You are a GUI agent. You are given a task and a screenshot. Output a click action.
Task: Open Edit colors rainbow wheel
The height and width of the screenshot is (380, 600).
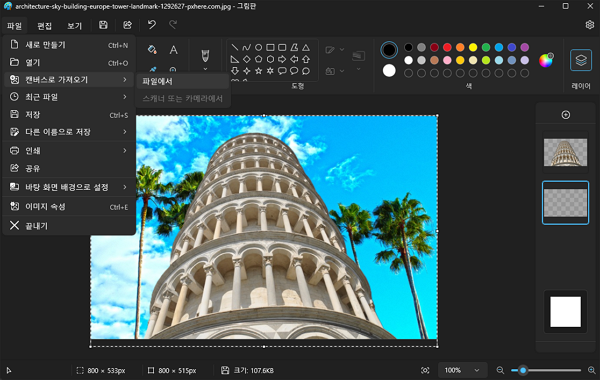pos(546,60)
